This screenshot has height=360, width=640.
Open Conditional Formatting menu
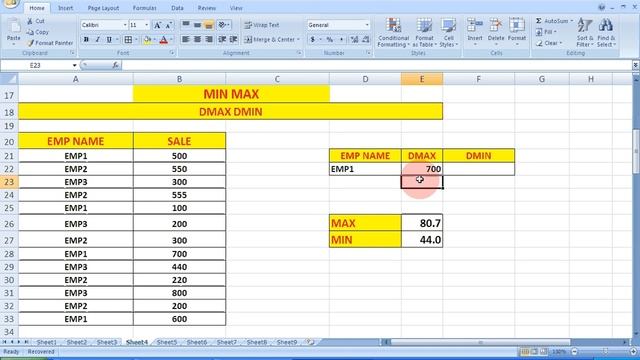click(x=393, y=33)
